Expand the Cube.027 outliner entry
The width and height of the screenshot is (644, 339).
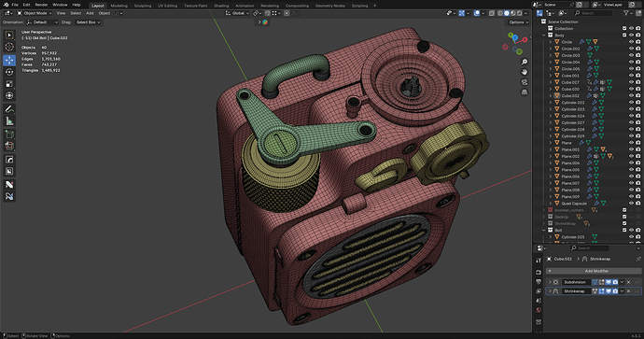[x=551, y=82]
